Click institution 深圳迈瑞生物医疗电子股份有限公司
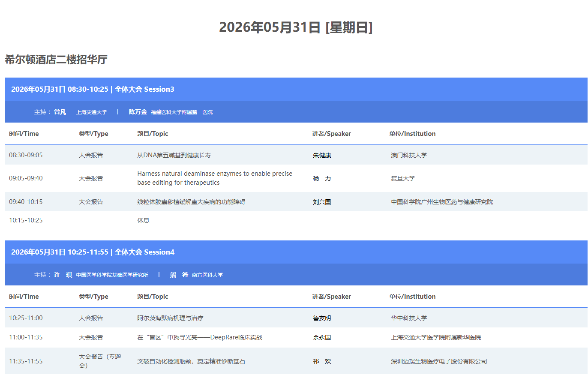Screen dimensions: 588x378 [x=439, y=361]
